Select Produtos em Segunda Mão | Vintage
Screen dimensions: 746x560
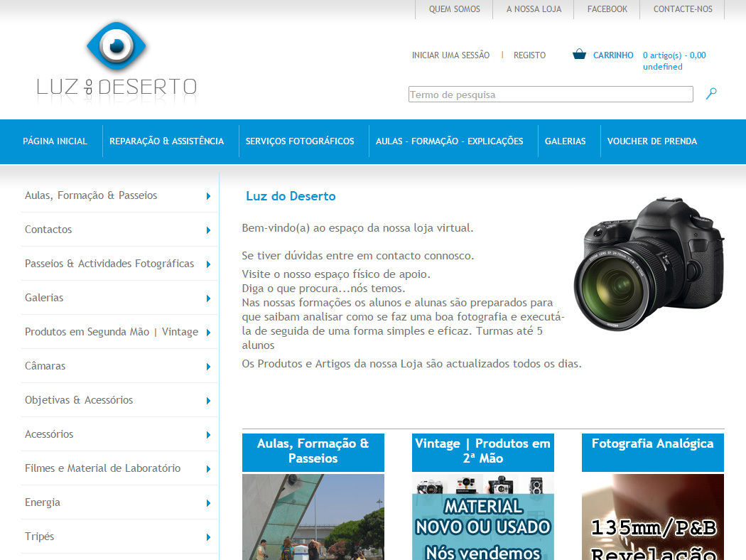[x=112, y=332]
